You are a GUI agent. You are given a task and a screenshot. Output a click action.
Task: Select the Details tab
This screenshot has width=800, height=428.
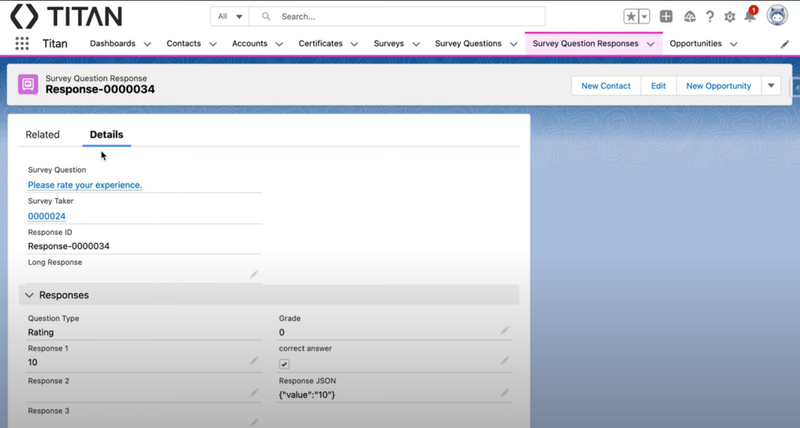107,134
